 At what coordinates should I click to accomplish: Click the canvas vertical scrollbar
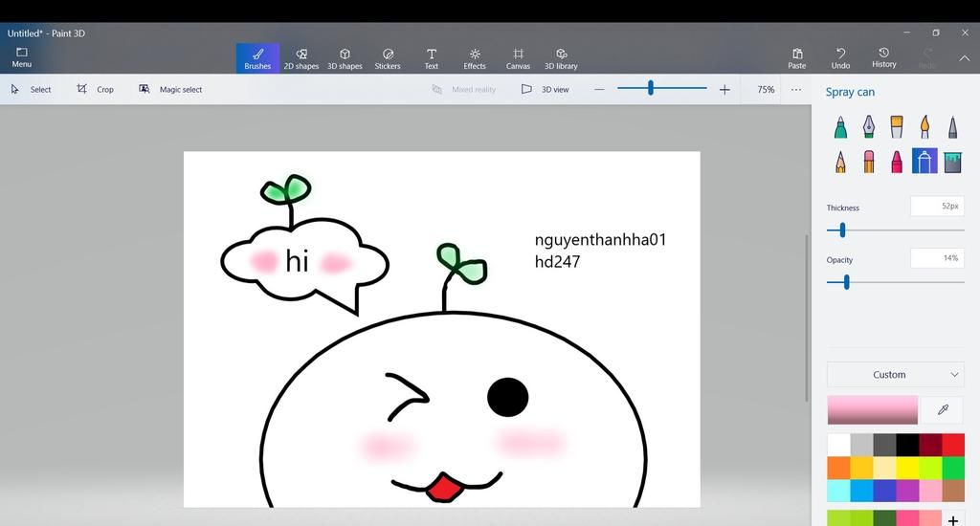(806, 318)
